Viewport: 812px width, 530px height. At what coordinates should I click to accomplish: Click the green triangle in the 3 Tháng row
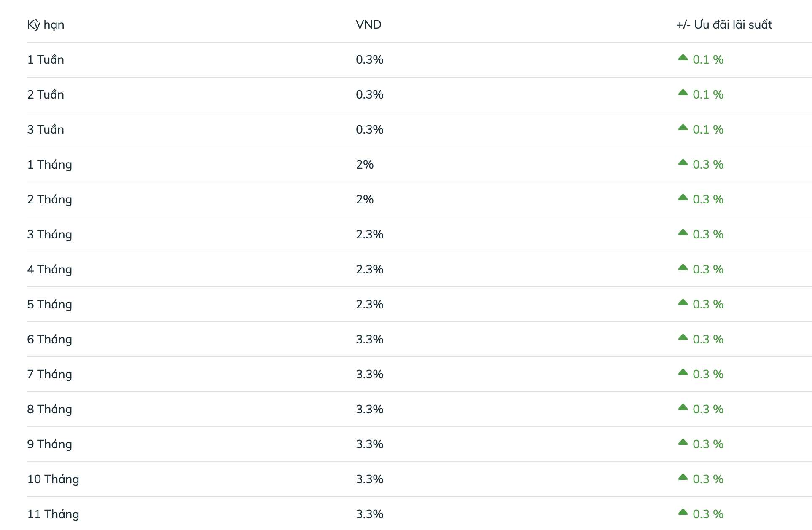(x=683, y=233)
